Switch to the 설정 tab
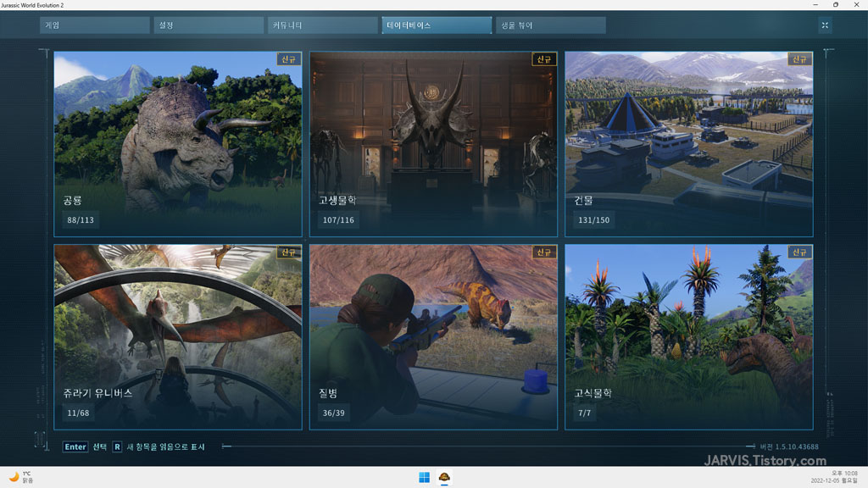 209,25
